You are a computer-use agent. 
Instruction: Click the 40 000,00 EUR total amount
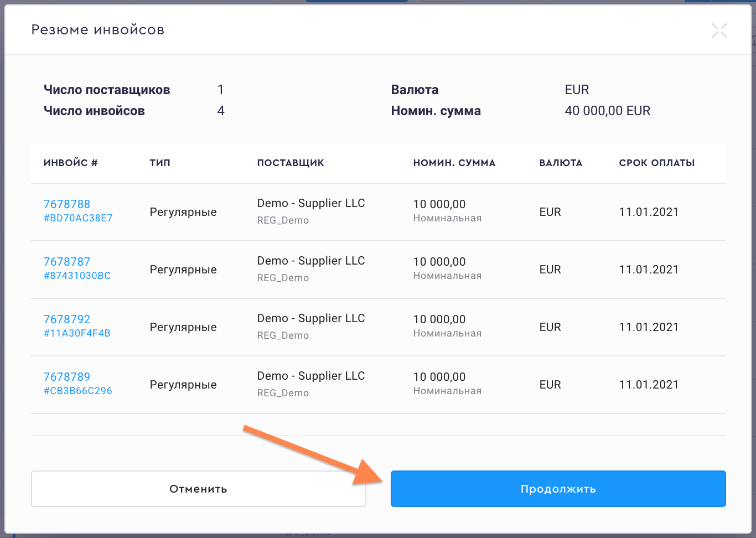607,111
